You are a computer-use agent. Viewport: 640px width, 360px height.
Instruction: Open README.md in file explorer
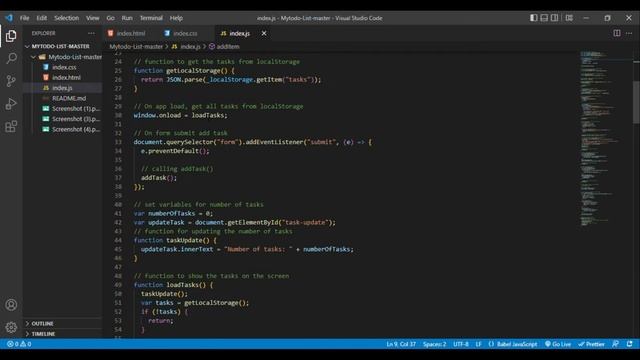point(69,98)
